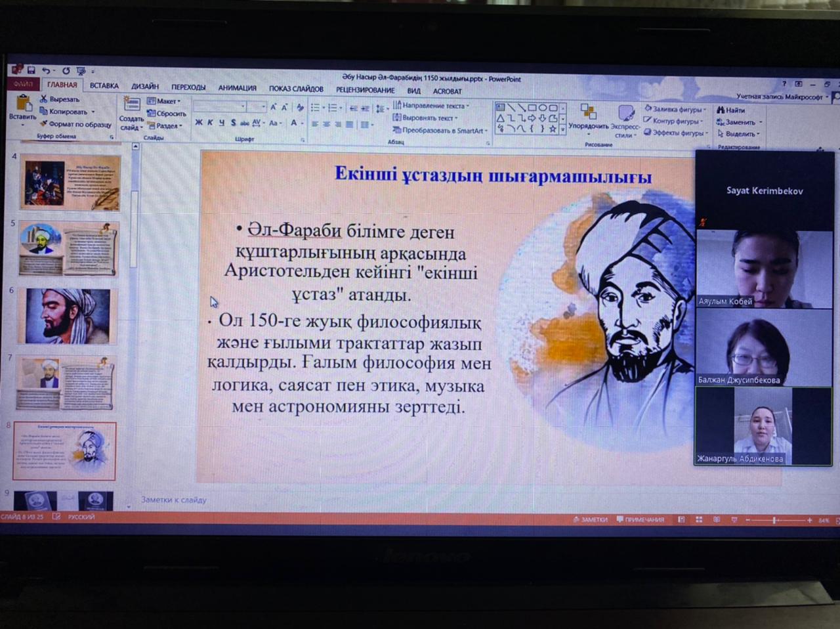Click the Найти (Find) binoculars button

[730, 110]
